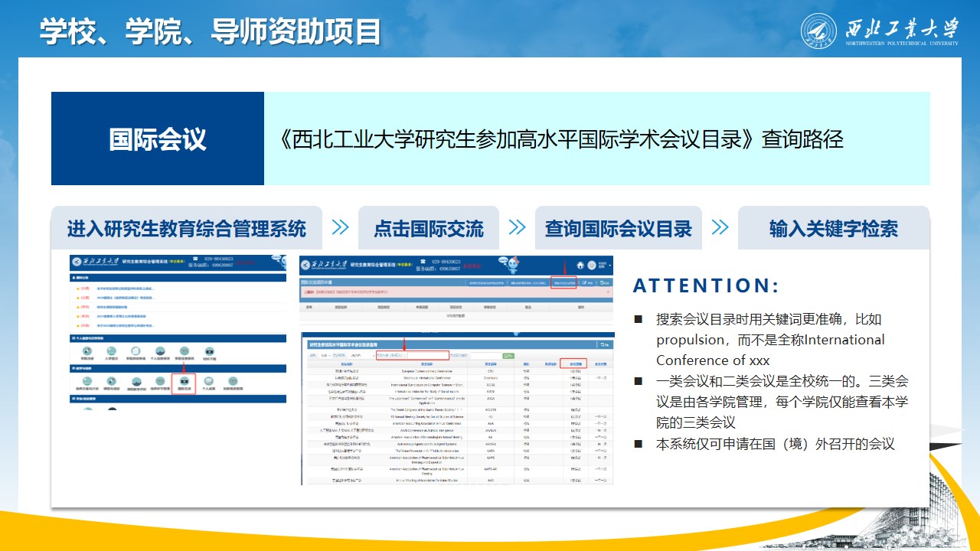The height and width of the screenshot is (551, 980).
Task: Open the second filter dropdown in catalog search
Action: coord(361,356)
